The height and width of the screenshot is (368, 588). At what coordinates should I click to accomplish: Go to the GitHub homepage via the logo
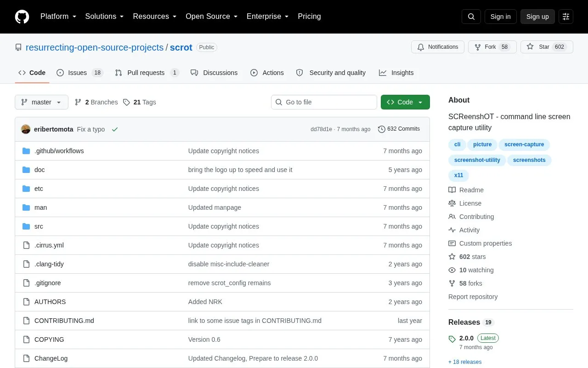tap(22, 17)
